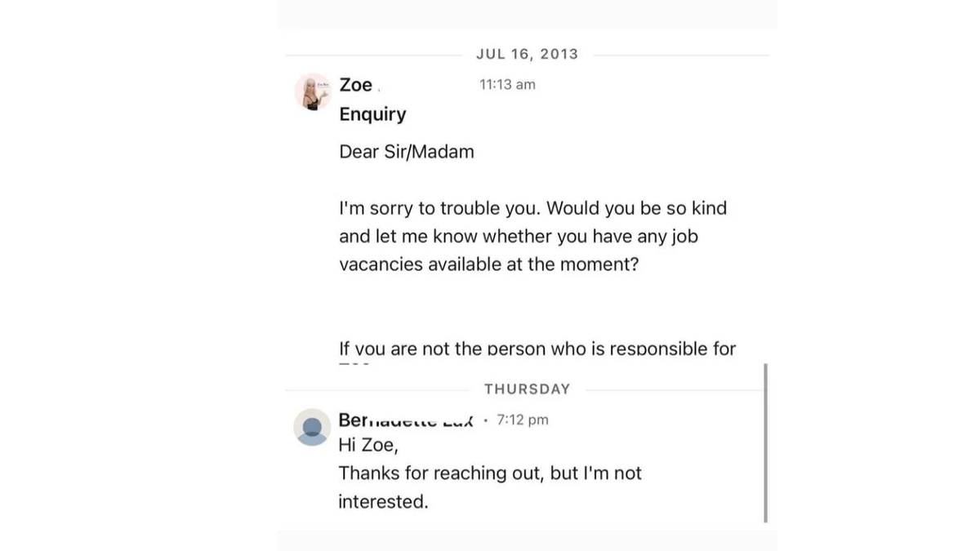Click the 11:13 am timestamp
980x551 pixels.
coord(507,84)
